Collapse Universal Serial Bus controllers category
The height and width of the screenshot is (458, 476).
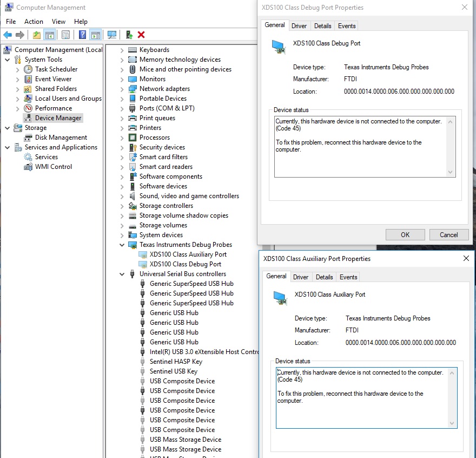pos(122,274)
